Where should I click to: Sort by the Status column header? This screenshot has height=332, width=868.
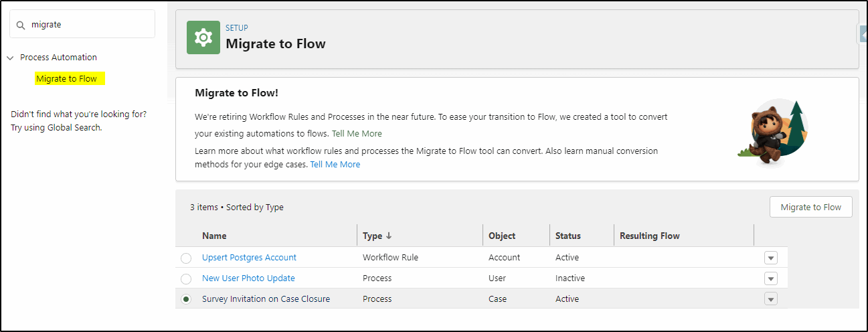point(568,236)
